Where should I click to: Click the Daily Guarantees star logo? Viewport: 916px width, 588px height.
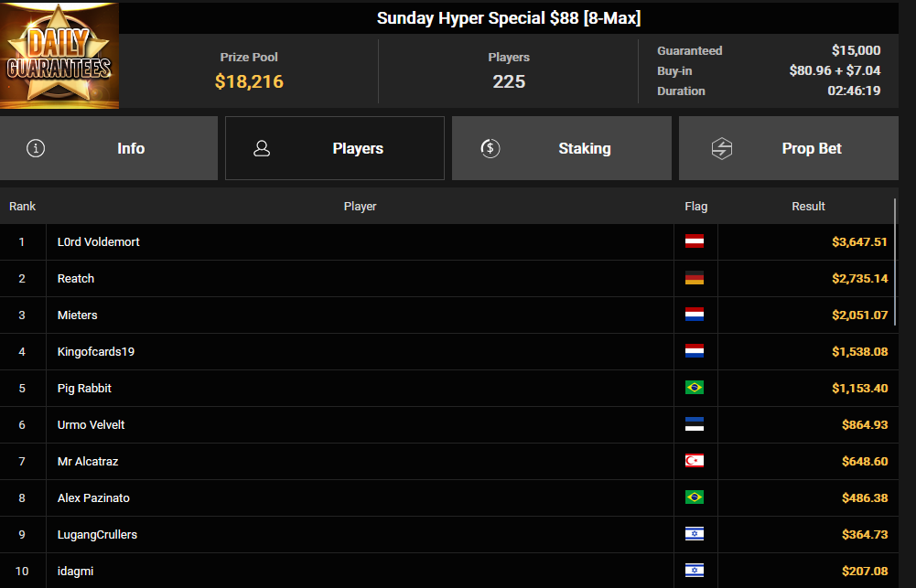pyautogui.click(x=59, y=56)
